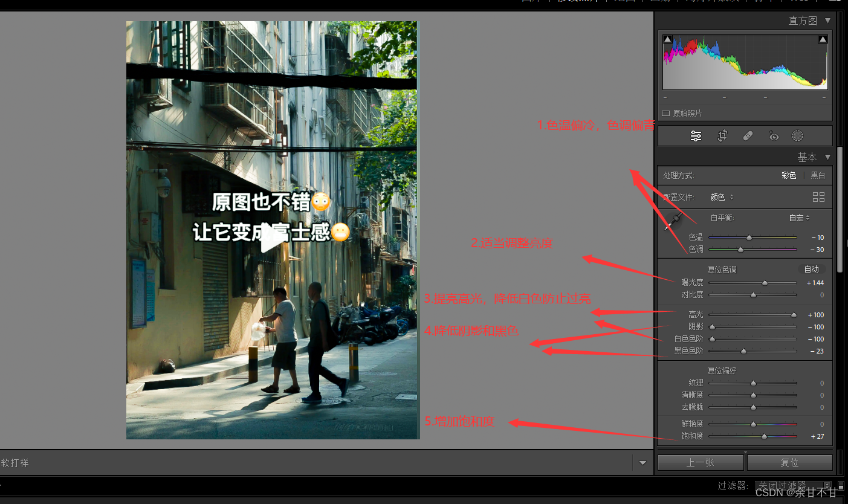Click the 对比度 value 0 field
The width and height of the screenshot is (848, 504).
[x=822, y=295]
